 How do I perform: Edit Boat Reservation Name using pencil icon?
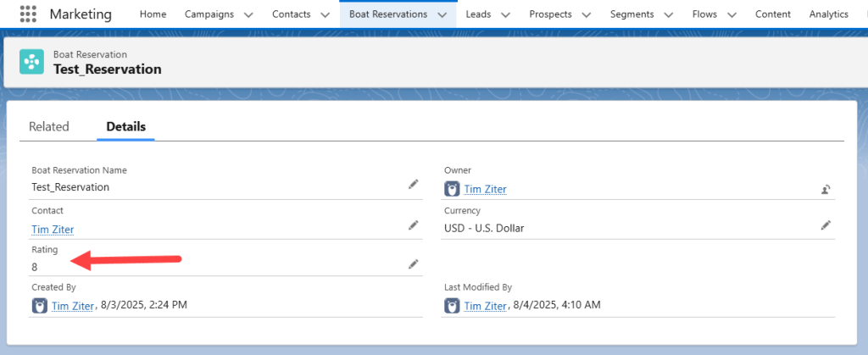pyautogui.click(x=413, y=184)
